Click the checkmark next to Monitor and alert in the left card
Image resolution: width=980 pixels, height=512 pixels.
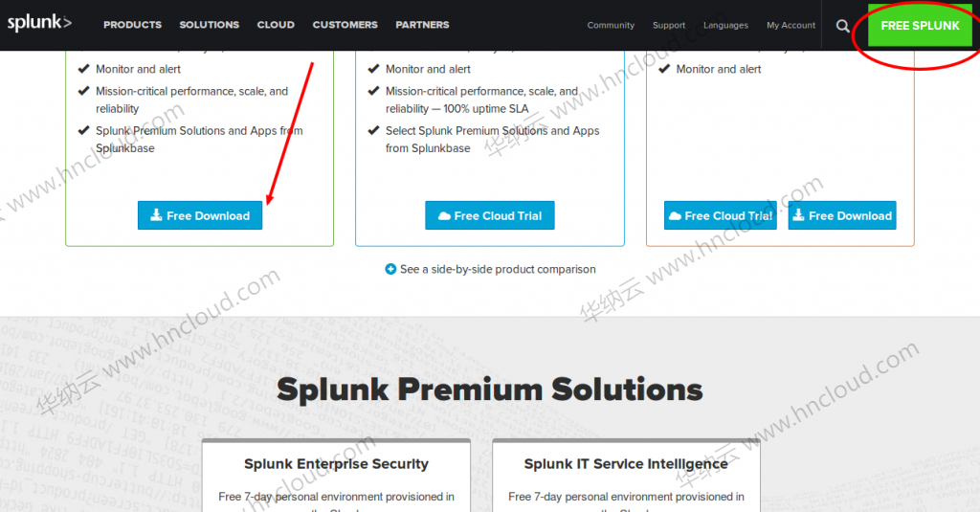(83, 69)
